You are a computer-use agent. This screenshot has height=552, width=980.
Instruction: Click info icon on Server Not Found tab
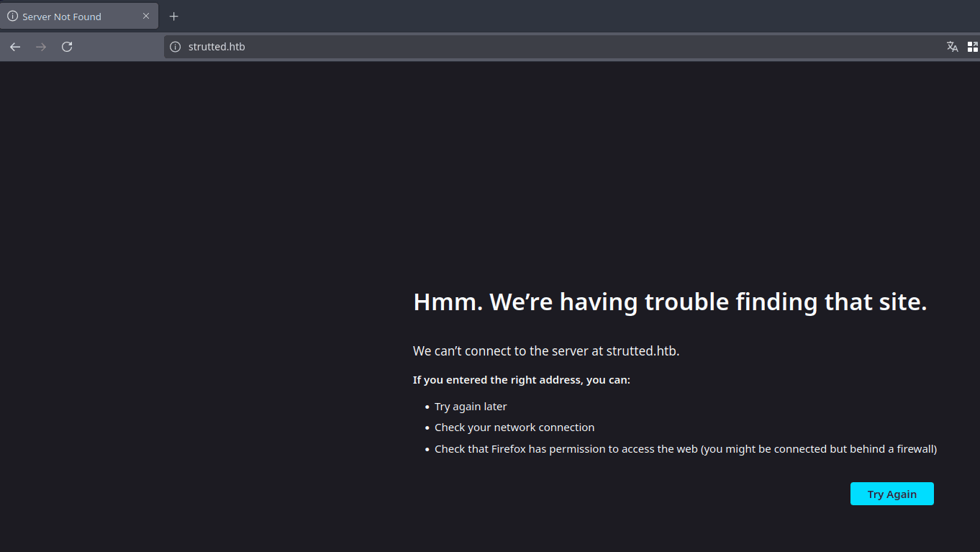[x=12, y=17]
